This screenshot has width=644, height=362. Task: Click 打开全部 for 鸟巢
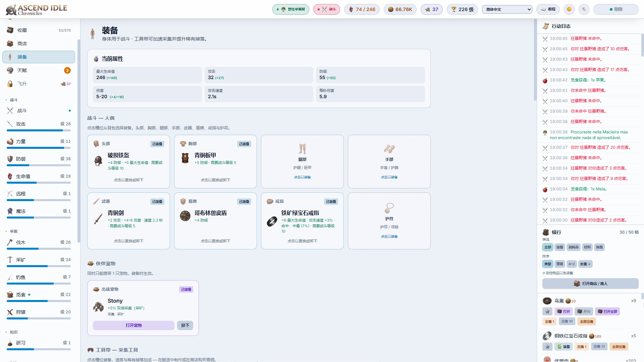[x=607, y=311]
